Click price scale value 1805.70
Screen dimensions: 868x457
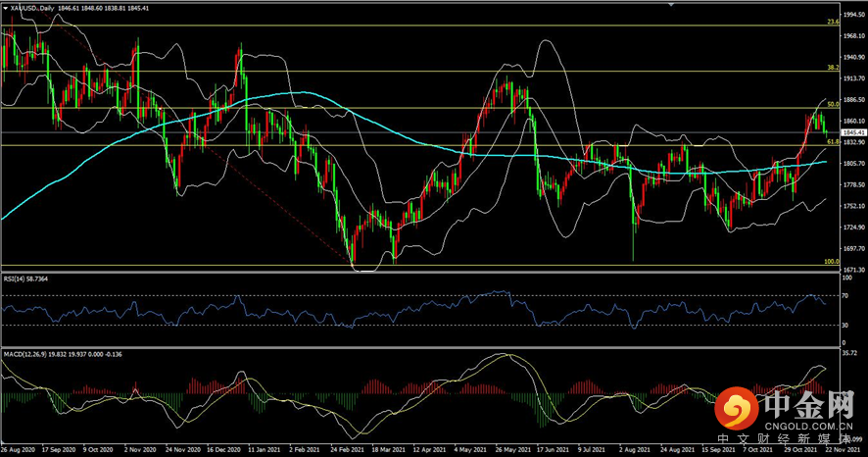[x=853, y=164]
